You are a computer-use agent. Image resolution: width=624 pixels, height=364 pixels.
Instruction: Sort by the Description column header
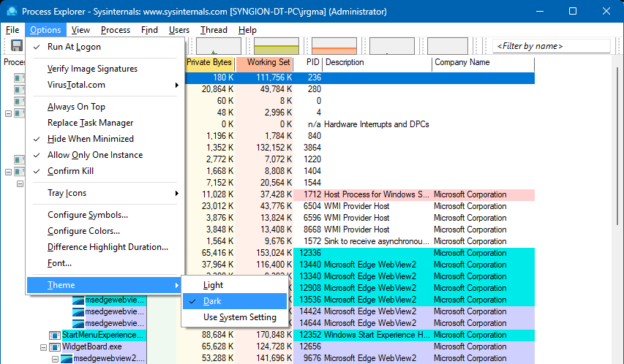pyautogui.click(x=377, y=63)
